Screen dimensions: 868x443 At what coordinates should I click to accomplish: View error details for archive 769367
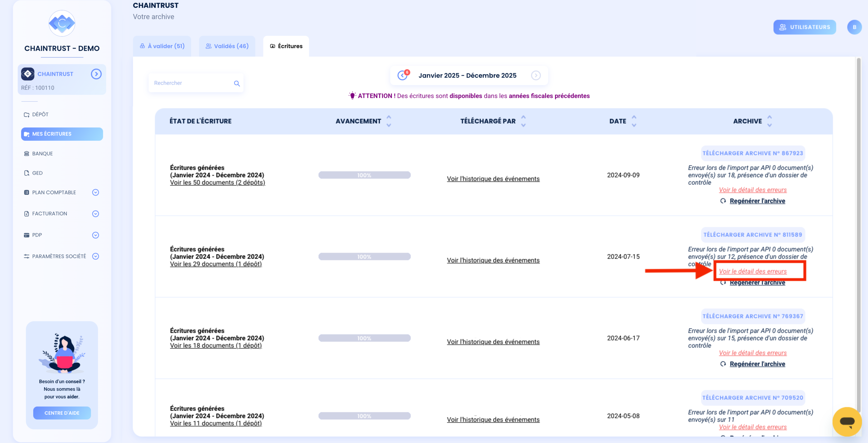[753, 353]
